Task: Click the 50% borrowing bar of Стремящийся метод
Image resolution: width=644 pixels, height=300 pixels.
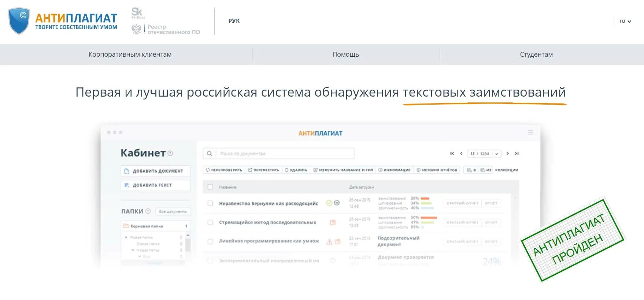Action: [x=429, y=218]
